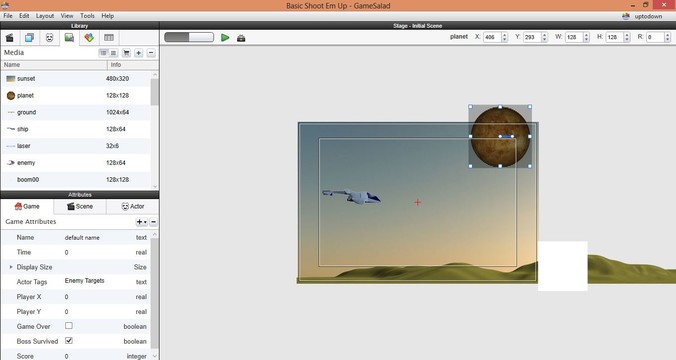Select the planet actor on stage
Screen dimensions: 676x360
[x=500, y=136]
